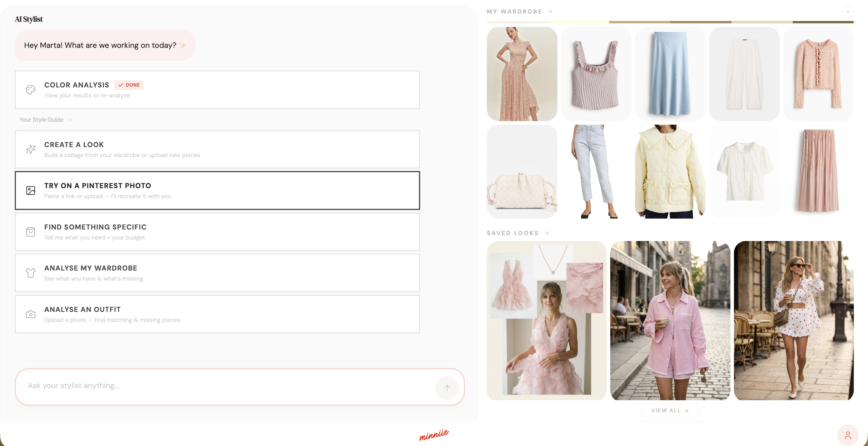Click the DONE badge on Color Analysis
Viewport: 868px width, 446px height.
point(129,85)
